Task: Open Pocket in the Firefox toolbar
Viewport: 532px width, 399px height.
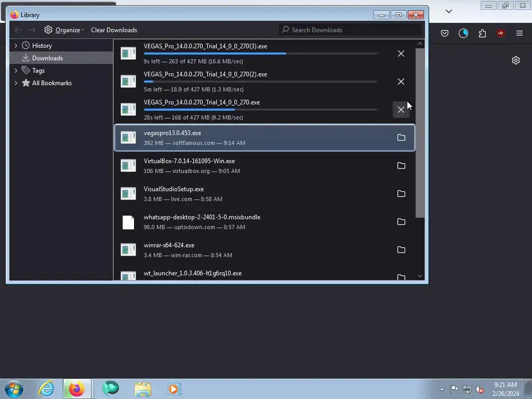Action: [x=445, y=33]
